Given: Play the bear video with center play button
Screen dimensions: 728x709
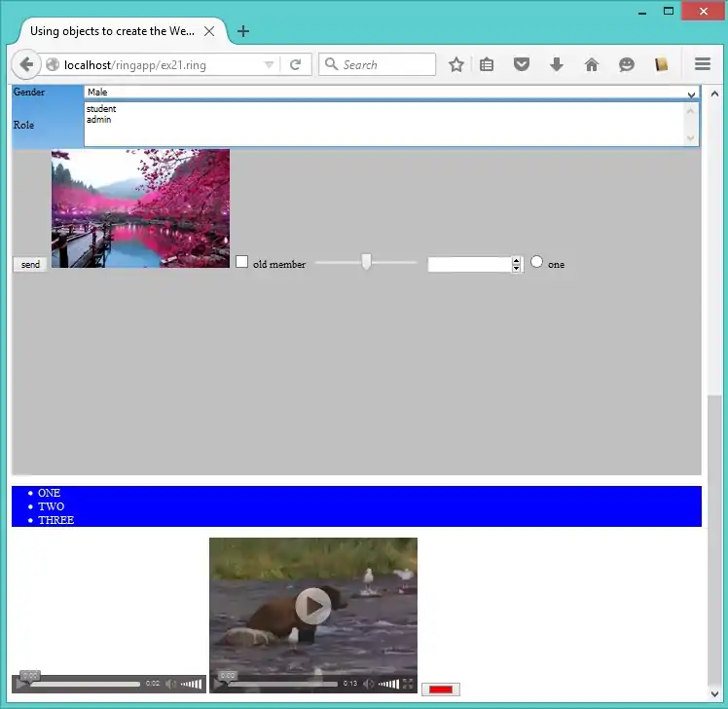Looking at the screenshot, I should [312, 605].
